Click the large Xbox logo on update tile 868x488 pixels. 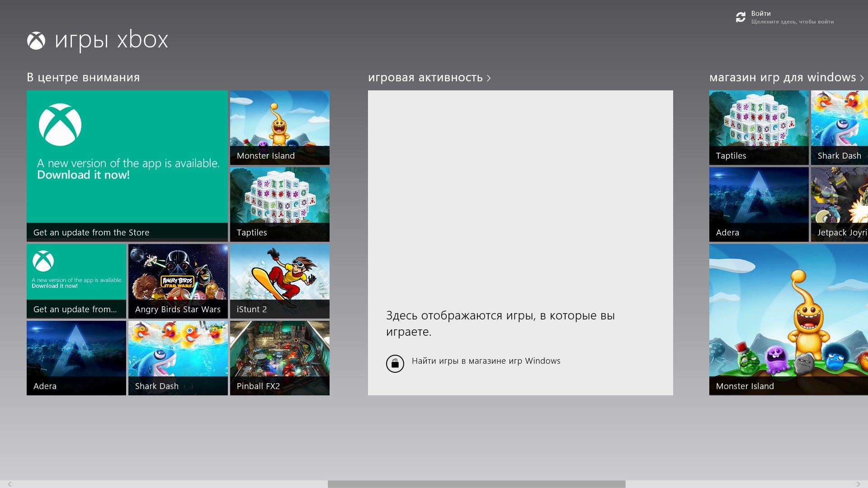click(x=60, y=125)
